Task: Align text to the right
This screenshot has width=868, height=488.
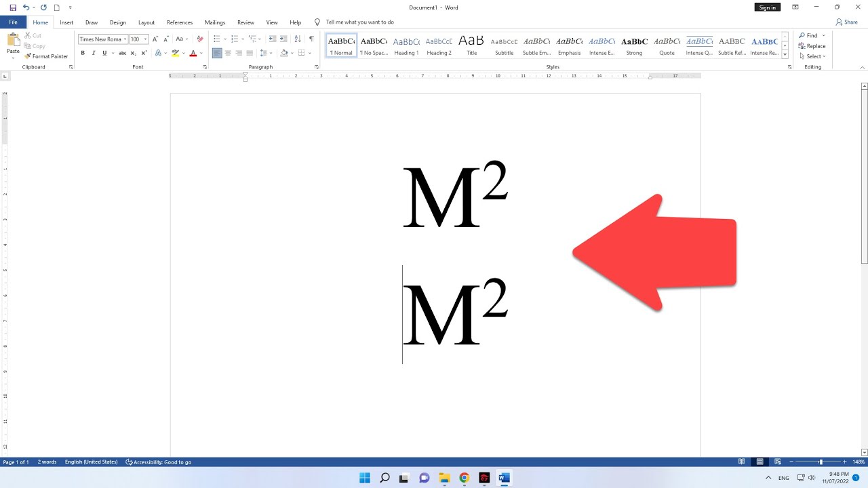Action: coord(239,53)
